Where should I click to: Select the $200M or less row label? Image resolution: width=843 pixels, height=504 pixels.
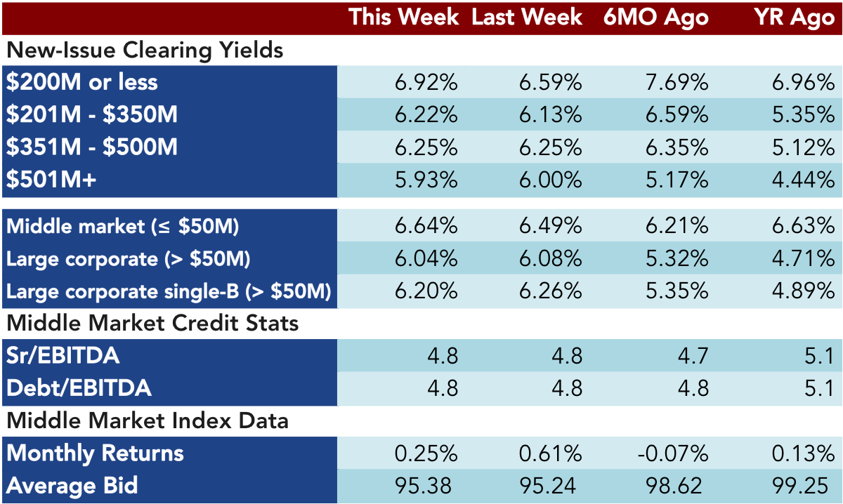pos(82,82)
